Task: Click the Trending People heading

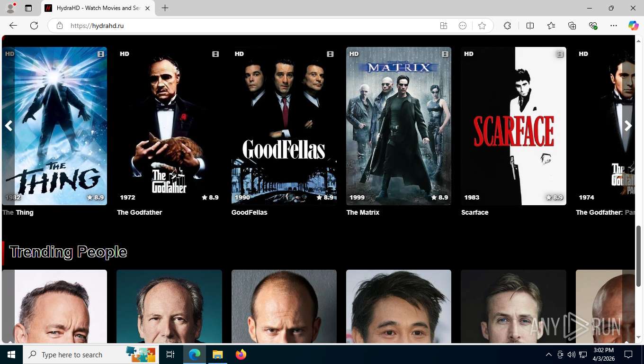Action: pyautogui.click(x=68, y=252)
